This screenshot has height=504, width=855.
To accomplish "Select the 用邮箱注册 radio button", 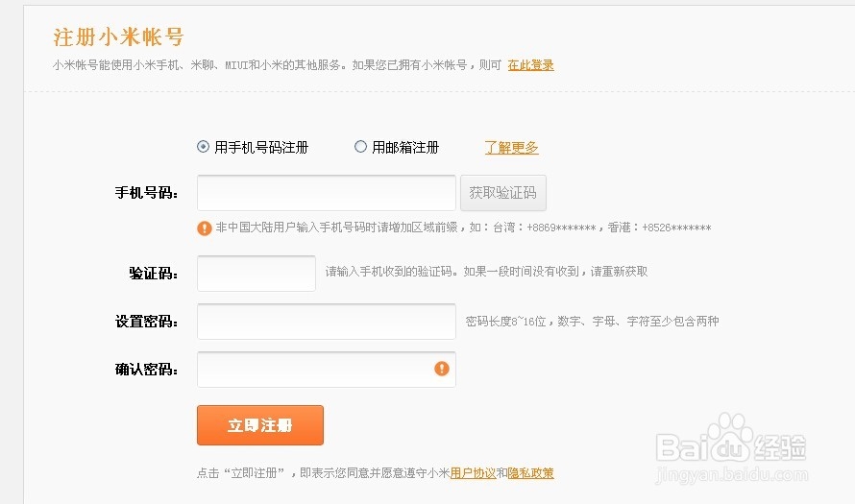I will pyautogui.click(x=360, y=147).
